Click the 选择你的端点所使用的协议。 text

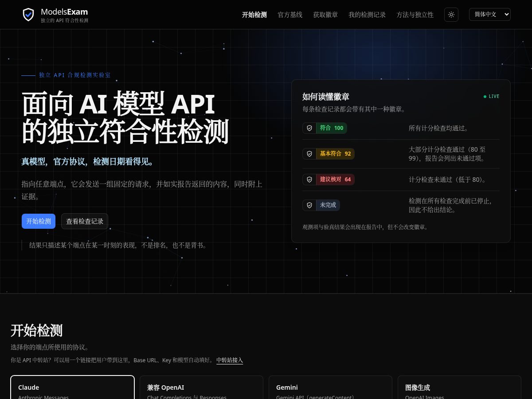(x=50, y=347)
